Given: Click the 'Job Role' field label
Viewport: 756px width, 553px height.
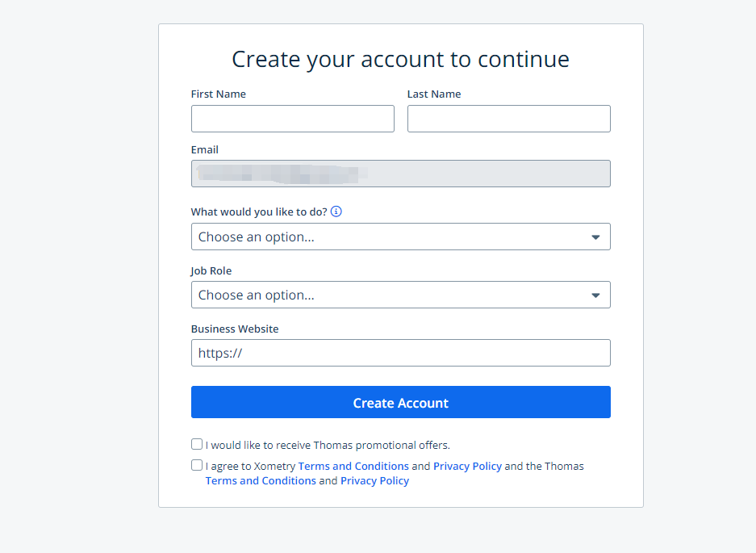Looking at the screenshot, I should pos(211,270).
